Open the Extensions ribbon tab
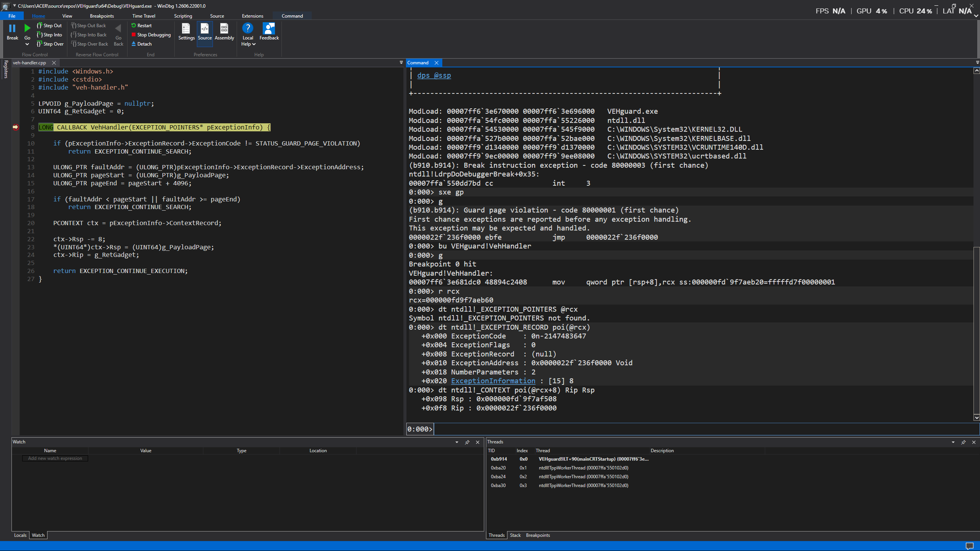Viewport: 980px width, 551px height. [x=252, y=16]
